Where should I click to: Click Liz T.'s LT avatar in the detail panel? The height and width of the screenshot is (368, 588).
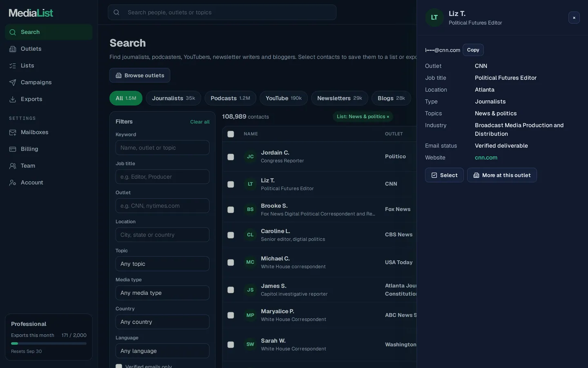click(434, 18)
